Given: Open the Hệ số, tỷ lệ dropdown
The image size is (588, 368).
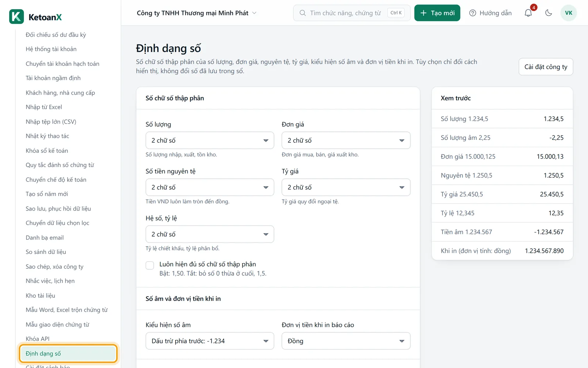Looking at the screenshot, I should (210, 234).
